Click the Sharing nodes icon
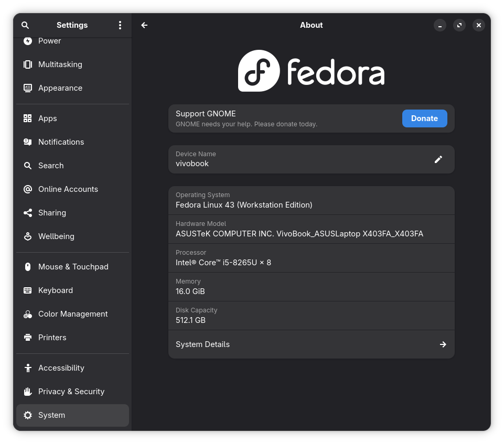Viewport: 504px width, 444px height. pyautogui.click(x=28, y=213)
